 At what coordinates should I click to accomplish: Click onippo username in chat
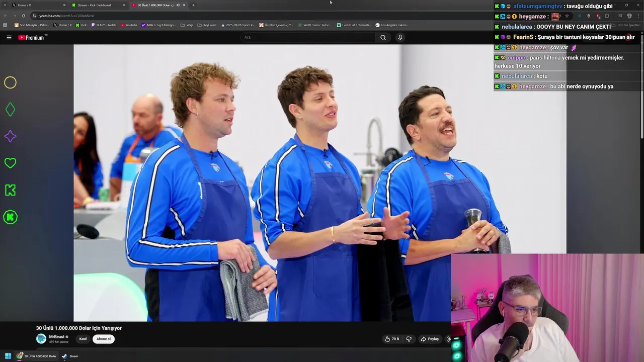[x=517, y=58]
